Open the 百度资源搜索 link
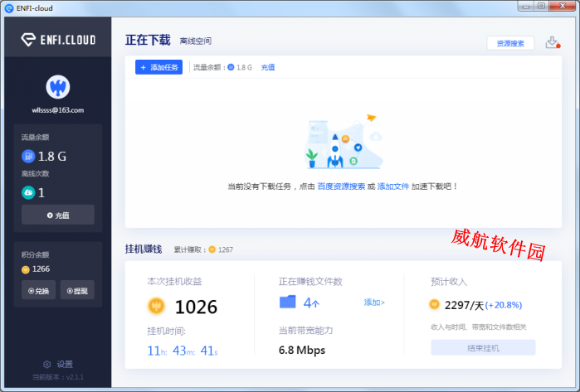Screen dimensions: 580x392 coord(341,186)
